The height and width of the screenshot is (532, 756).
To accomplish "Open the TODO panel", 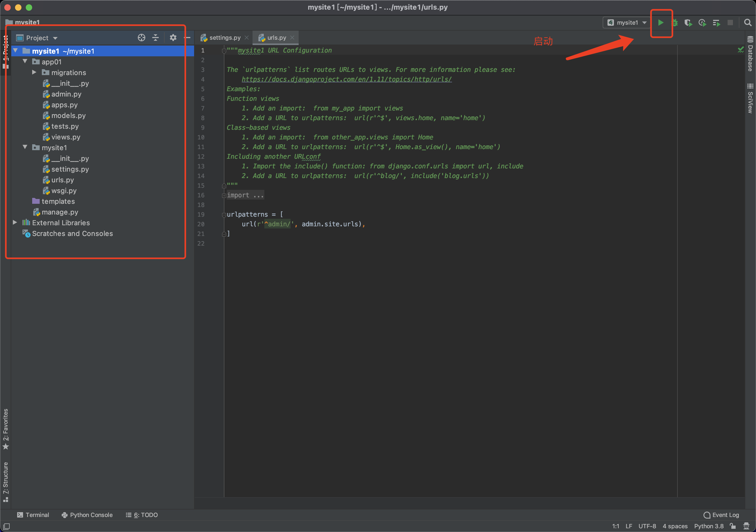I will tap(142, 515).
